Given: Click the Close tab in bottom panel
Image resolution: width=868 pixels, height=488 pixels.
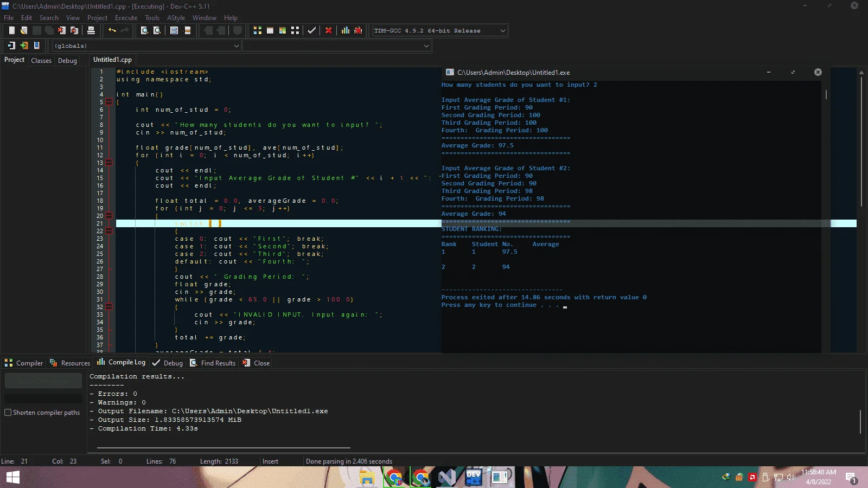Looking at the screenshot, I should click(x=256, y=363).
